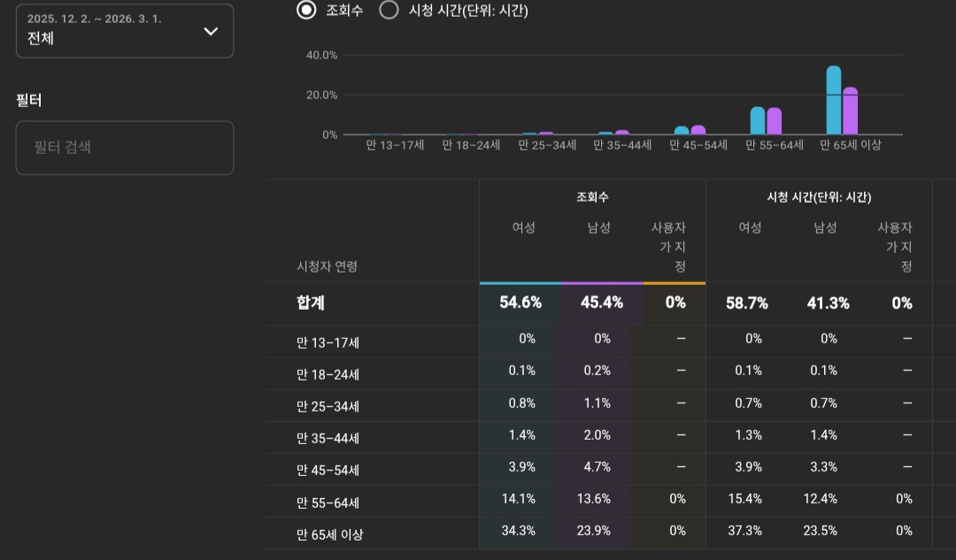This screenshot has height=560, width=956.
Task: Click the 남성 column header under 조회수
Action: click(599, 227)
